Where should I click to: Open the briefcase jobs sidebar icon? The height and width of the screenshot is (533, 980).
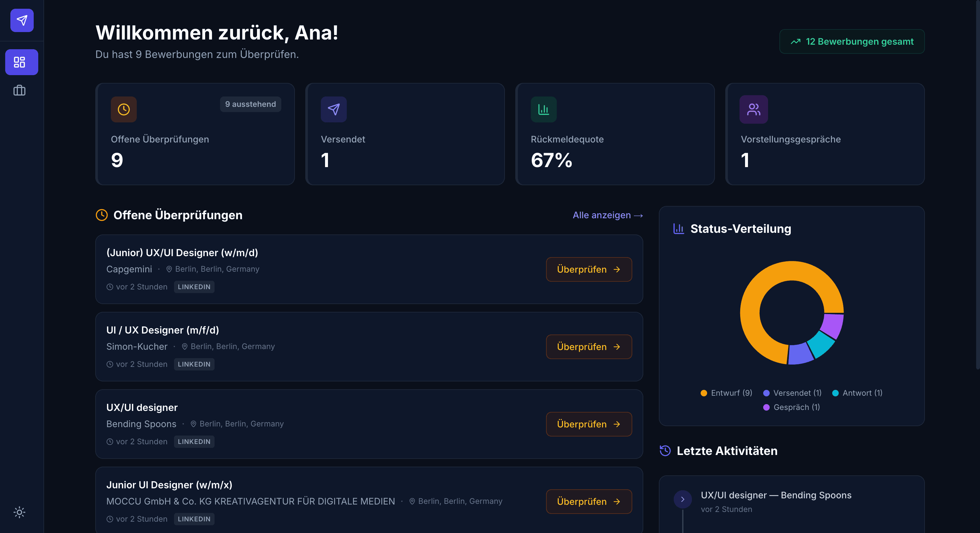coord(19,90)
